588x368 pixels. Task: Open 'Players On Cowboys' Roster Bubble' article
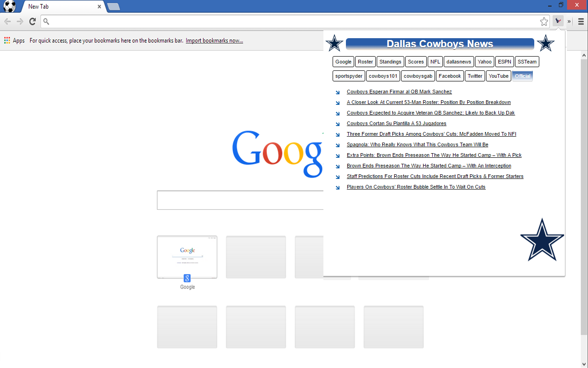416,187
